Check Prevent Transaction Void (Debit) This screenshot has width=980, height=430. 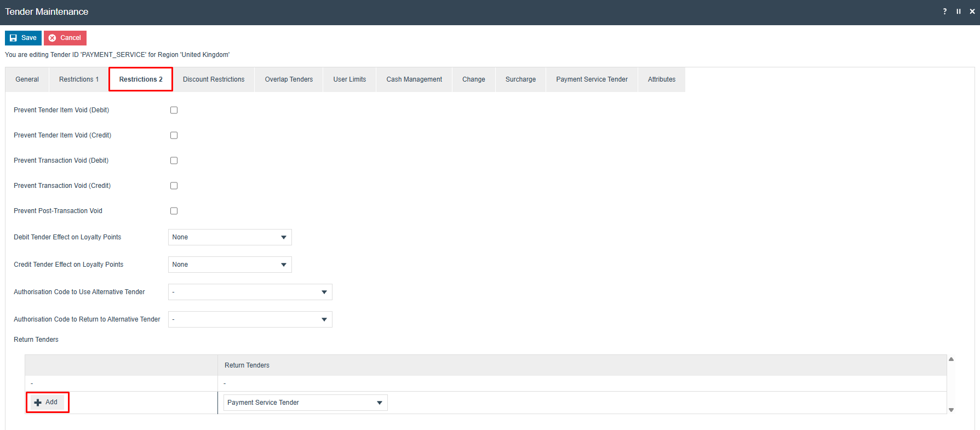pos(174,160)
